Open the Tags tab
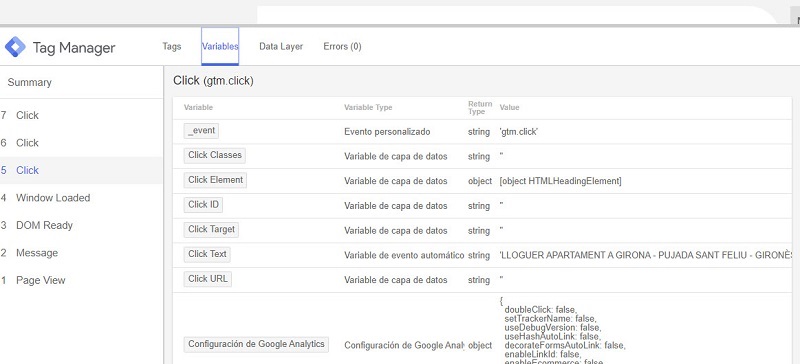 (171, 46)
